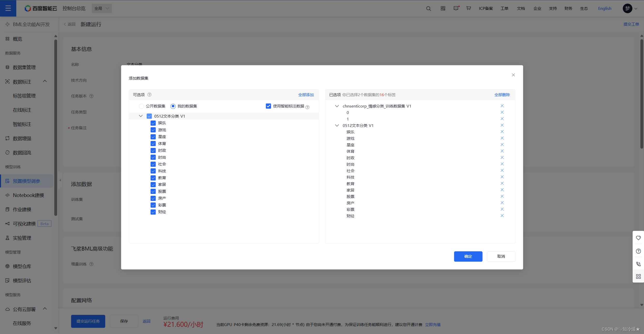Toggle the 0512文本分类 V1 dataset checkbox
Image resolution: width=644 pixels, height=334 pixels.
(x=149, y=116)
